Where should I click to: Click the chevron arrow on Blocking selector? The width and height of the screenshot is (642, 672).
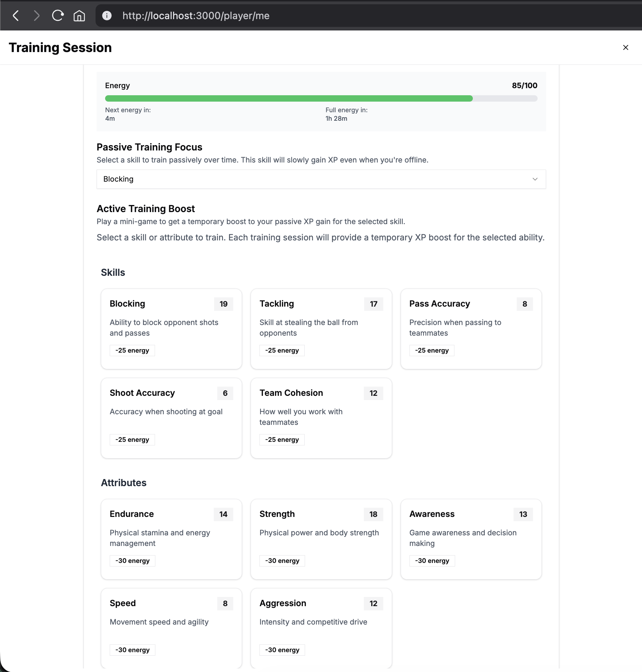pyautogui.click(x=535, y=179)
